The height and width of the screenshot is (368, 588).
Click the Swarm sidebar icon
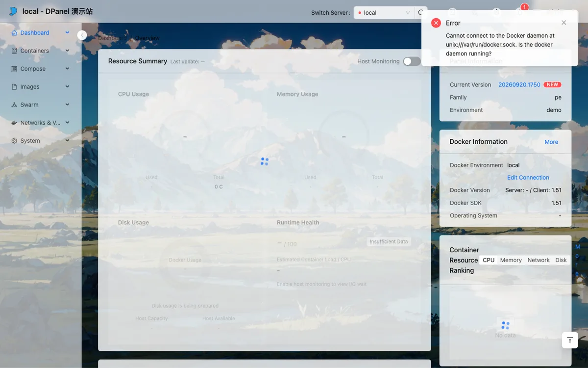tap(15, 105)
